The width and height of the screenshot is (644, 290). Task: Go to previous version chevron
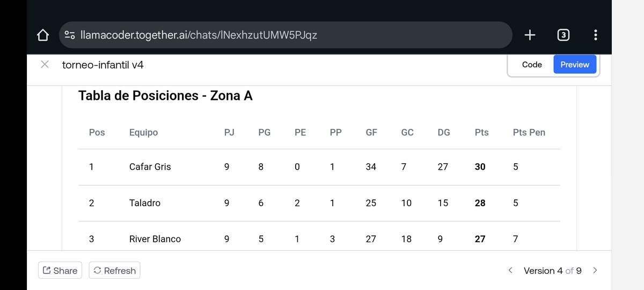coord(510,270)
